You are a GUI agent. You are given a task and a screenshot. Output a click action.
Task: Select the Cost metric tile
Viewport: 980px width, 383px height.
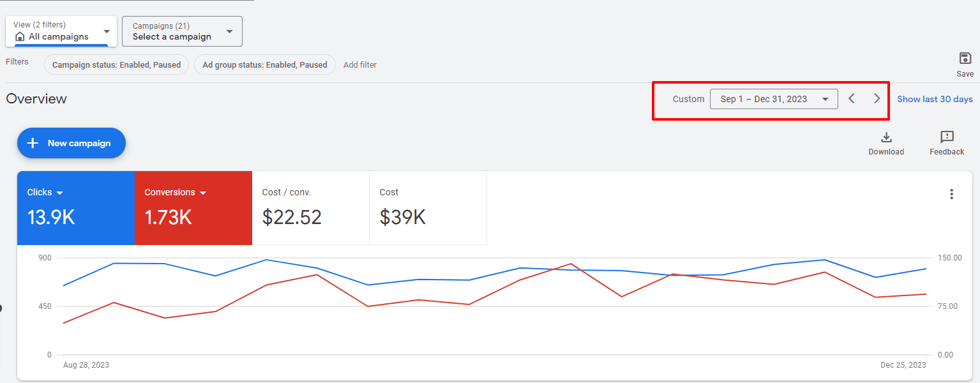pyautogui.click(x=428, y=208)
